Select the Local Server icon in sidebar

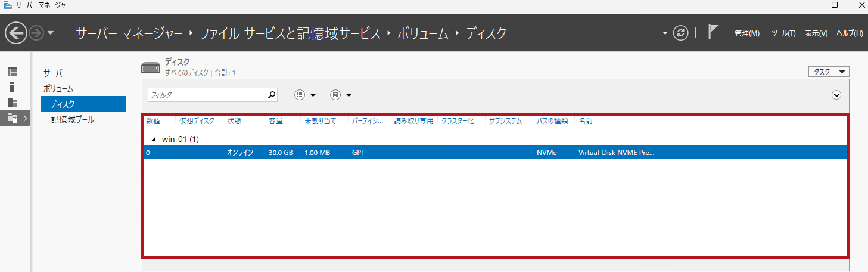[13, 87]
